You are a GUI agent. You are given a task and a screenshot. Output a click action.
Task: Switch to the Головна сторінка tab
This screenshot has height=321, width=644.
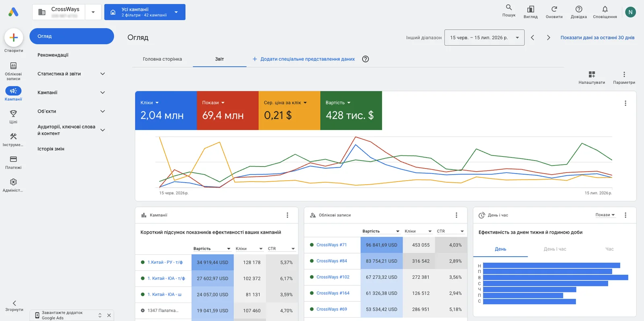[162, 59]
